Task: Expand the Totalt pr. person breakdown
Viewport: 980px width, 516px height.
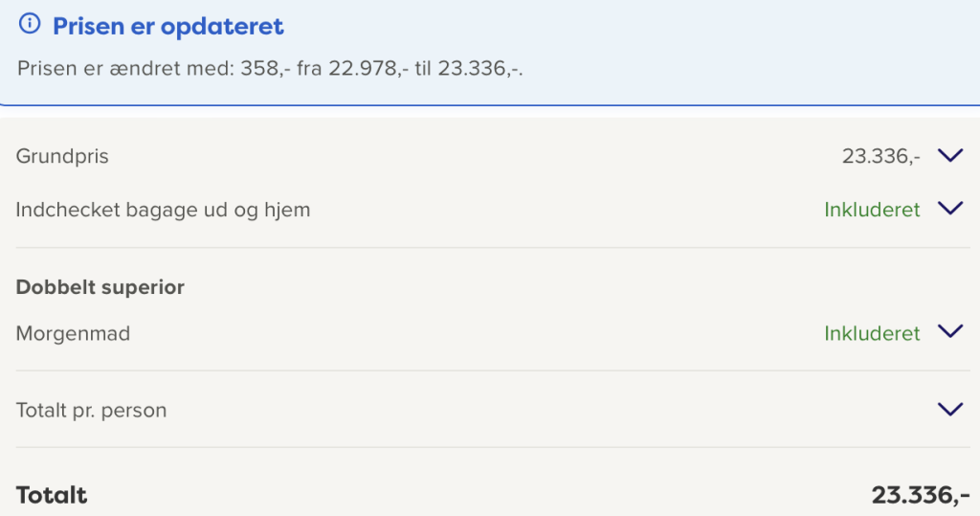Action: point(950,410)
